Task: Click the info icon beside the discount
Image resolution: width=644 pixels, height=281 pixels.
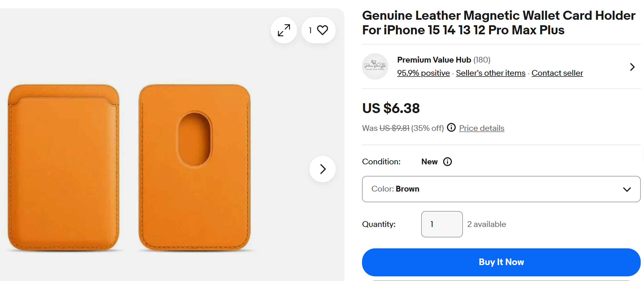Action: (x=451, y=128)
